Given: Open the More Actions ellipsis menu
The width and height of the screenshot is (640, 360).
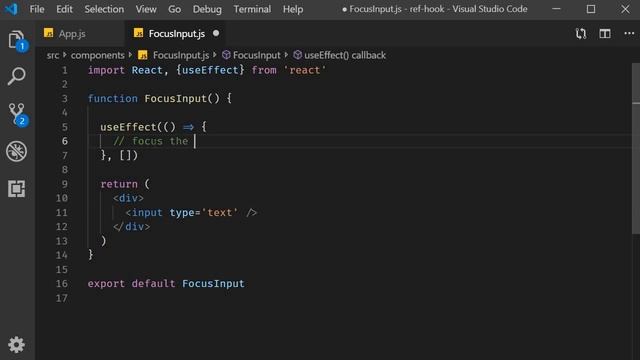Looking at the screenshot, I should point(629,33).
